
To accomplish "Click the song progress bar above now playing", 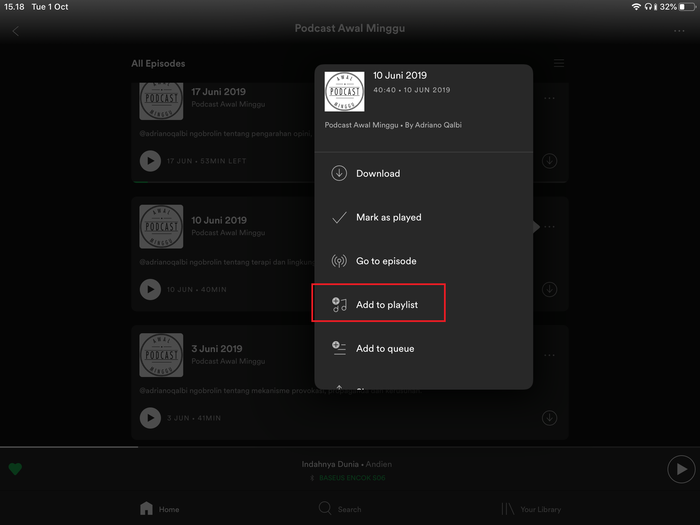I will [x=350, y=446].
